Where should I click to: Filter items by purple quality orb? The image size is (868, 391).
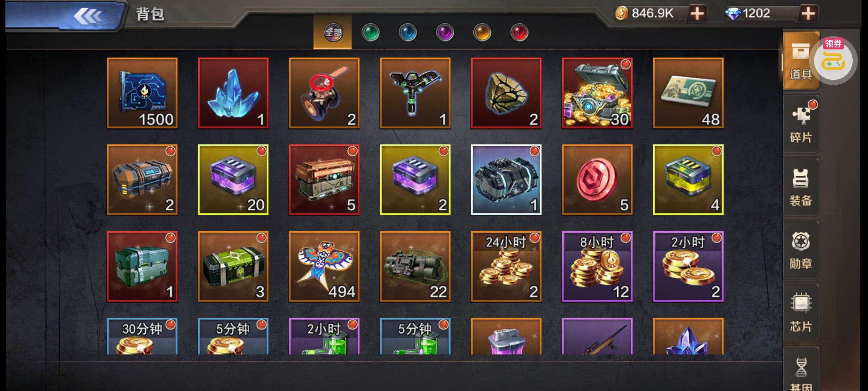tap(445, 33)
